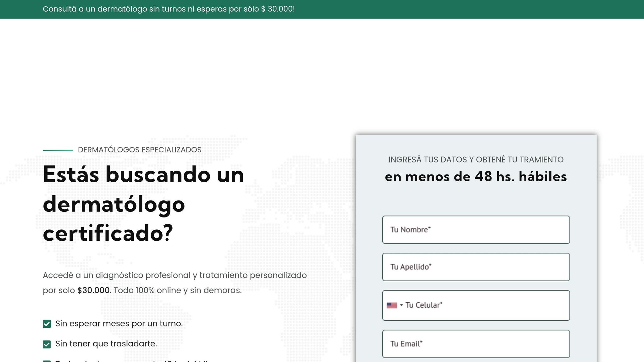The height and width of the screenshot is (362, 644).
Task: Click 'Sin tener que trasladarte.' text
Action: [106, 344]
